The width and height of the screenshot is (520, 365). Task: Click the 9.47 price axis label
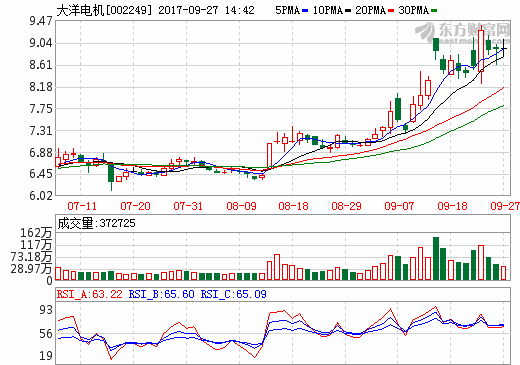point(41,22)
